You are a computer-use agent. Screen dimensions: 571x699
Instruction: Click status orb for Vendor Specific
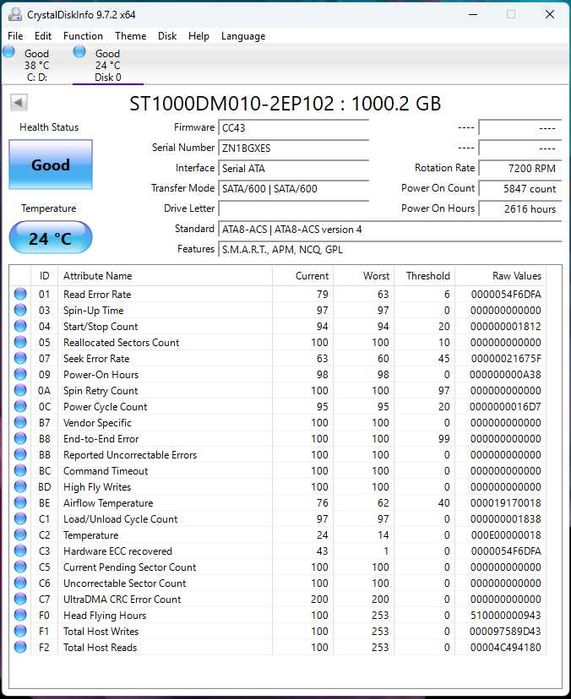click(20, 422)
